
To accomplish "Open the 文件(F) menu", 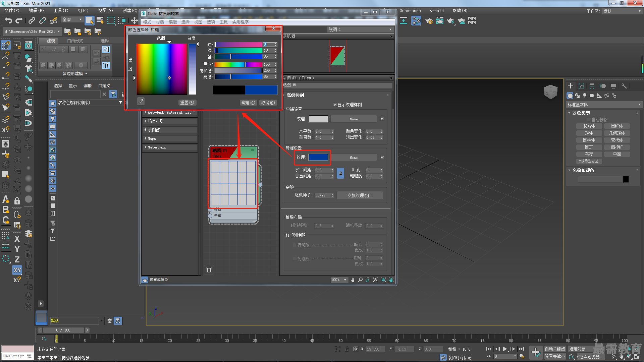I will (12, 11).
